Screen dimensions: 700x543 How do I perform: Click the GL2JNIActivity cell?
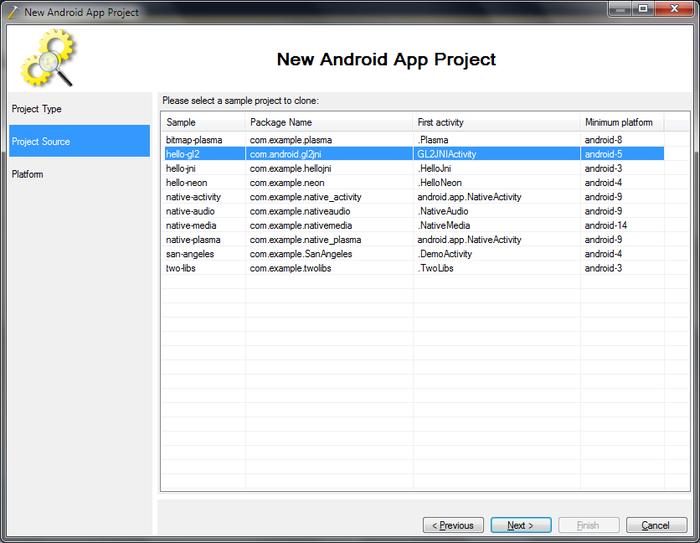click(446, 154)
